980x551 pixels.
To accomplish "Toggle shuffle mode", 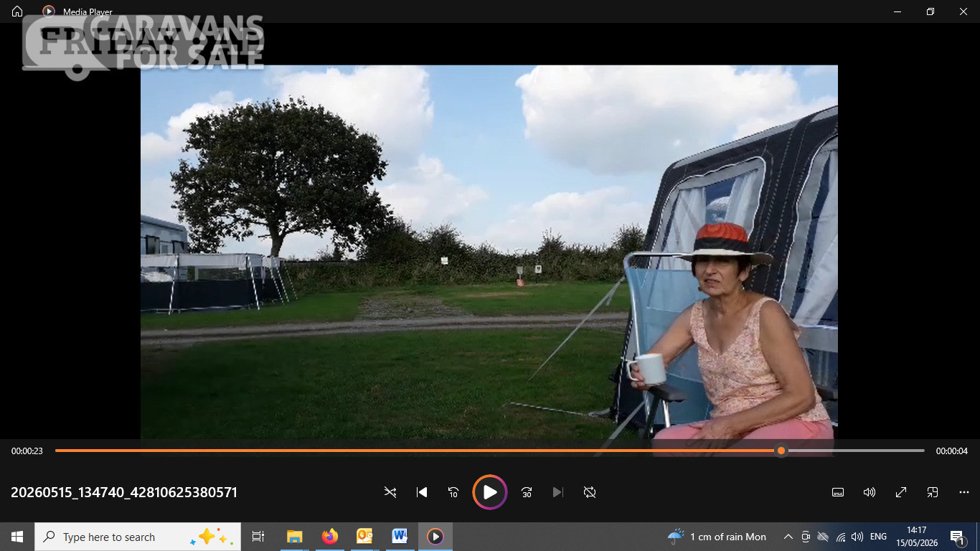I will click(390, 492).
